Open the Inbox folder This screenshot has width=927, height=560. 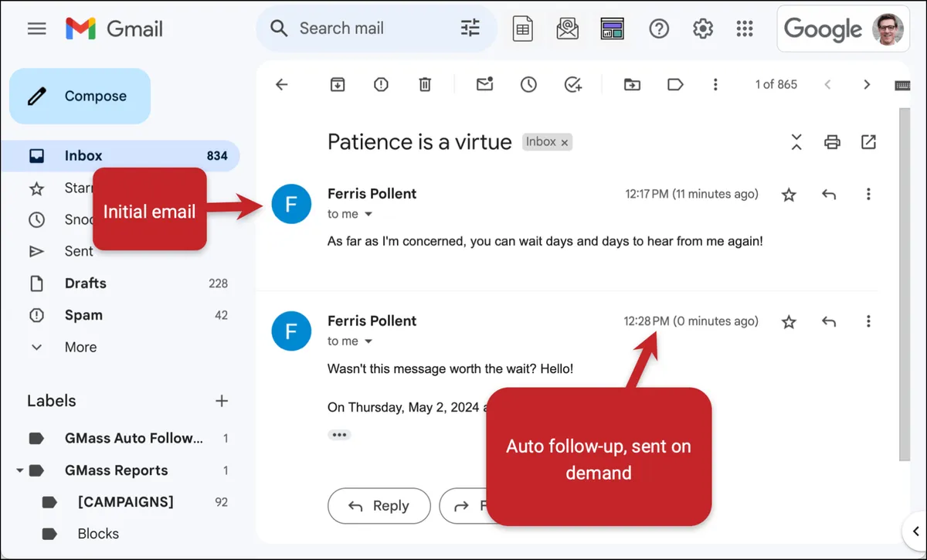(121, 156)
